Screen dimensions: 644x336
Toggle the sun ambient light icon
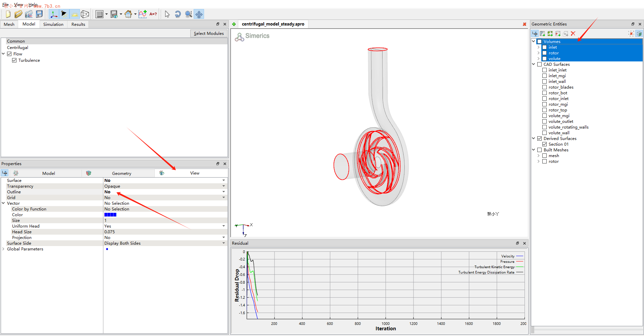[75, 14]
